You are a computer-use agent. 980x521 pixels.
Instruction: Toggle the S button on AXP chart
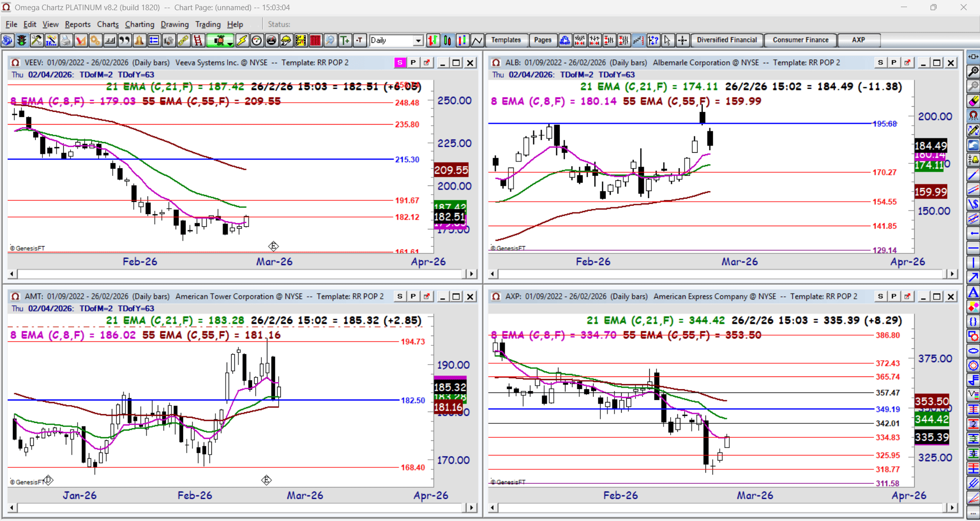point(880,296)
